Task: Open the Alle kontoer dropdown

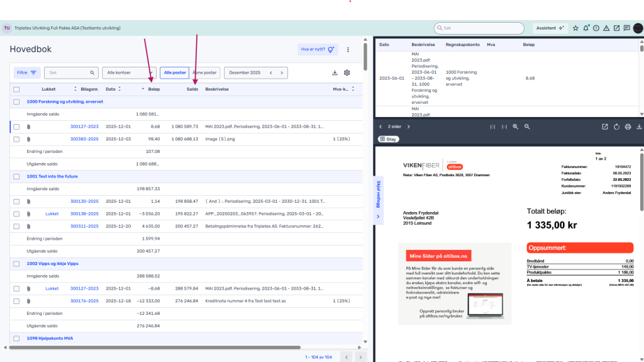Action: click(x=129, y=73)
